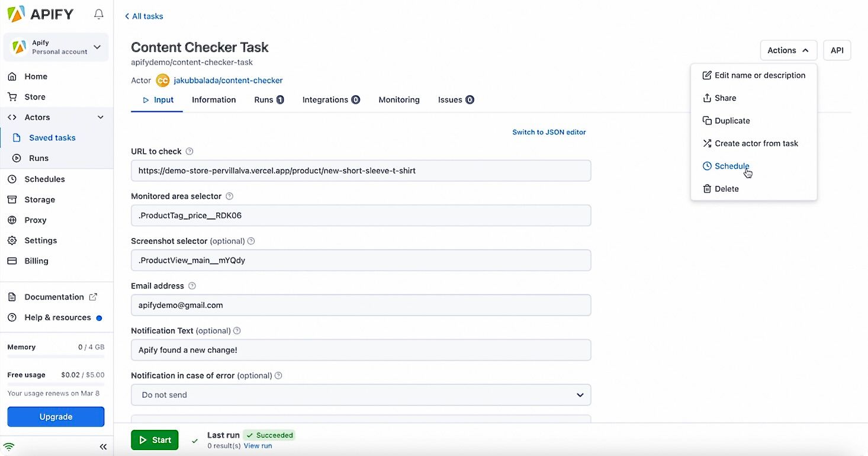868x456 pixels.
Task: Click the URL to check field
Action: 361,171
